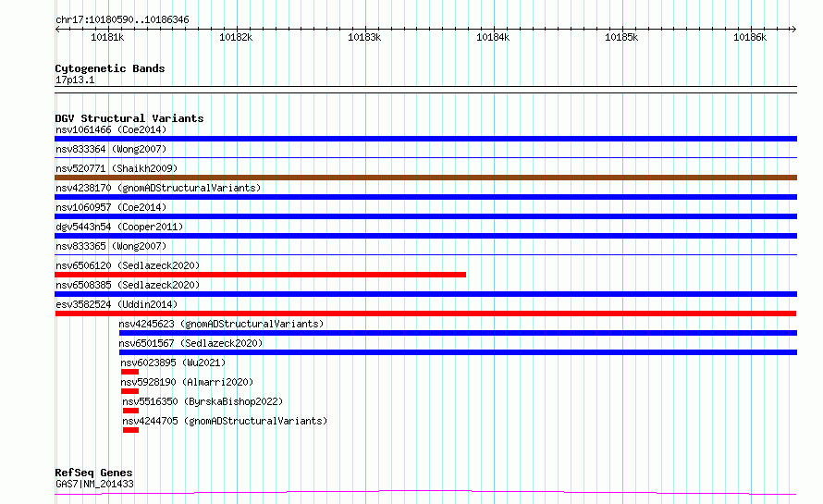Click the blue bar under nsv6501567
Screen dimensions: 823x504
click(459, 352)
